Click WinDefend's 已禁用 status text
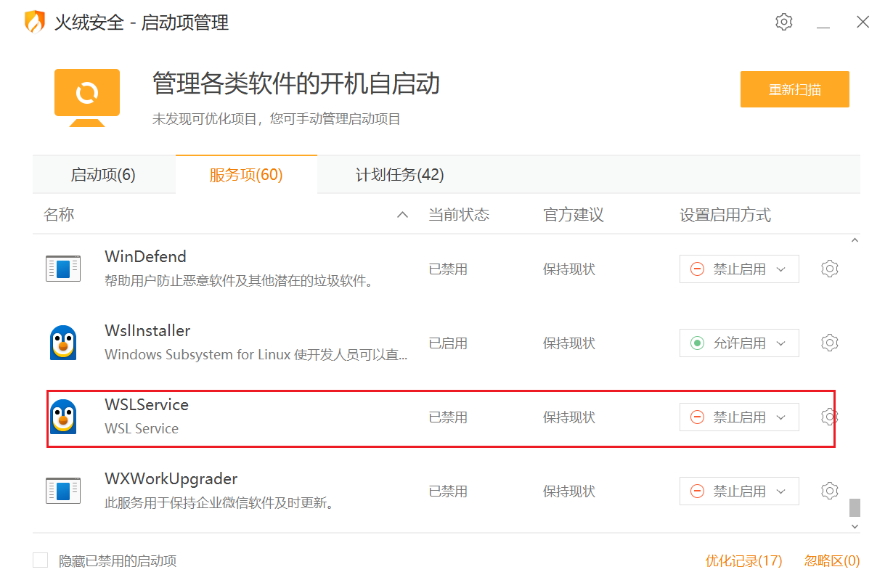 (x=448, y=269)
